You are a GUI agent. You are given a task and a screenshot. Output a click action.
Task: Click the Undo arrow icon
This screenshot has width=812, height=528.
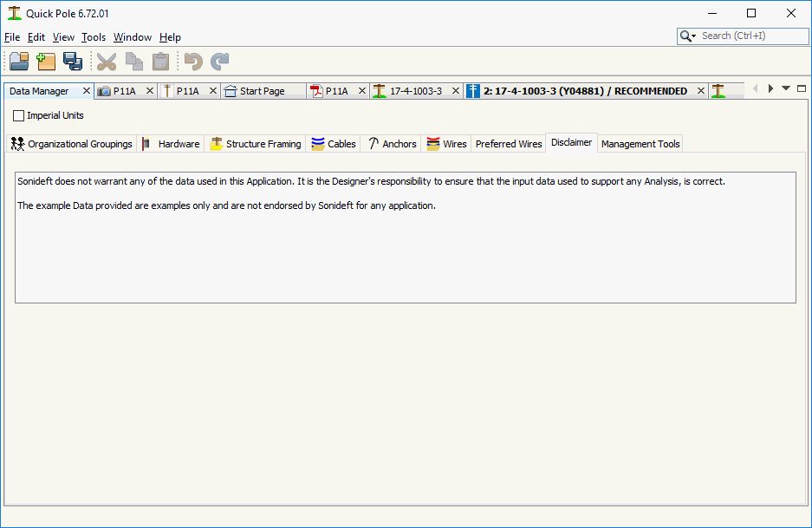click(x=193, y=62)
